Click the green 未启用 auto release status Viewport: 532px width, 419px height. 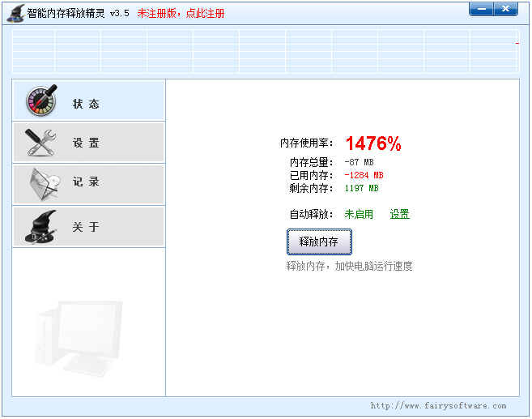pos(359,214)
